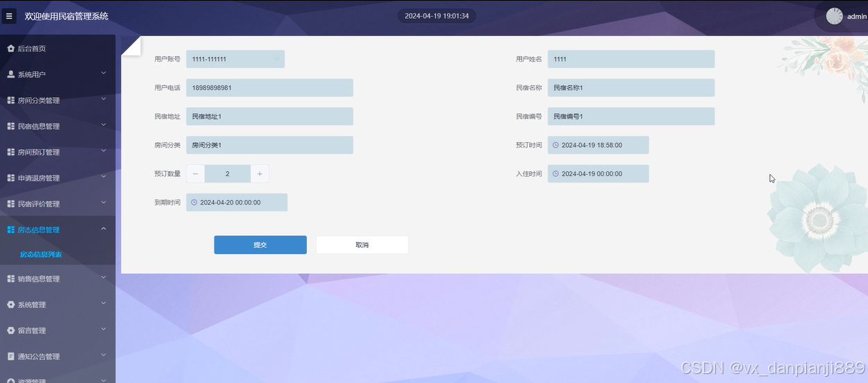
Task: Open the 入住时间 datetime picker field
Action: 599,173
